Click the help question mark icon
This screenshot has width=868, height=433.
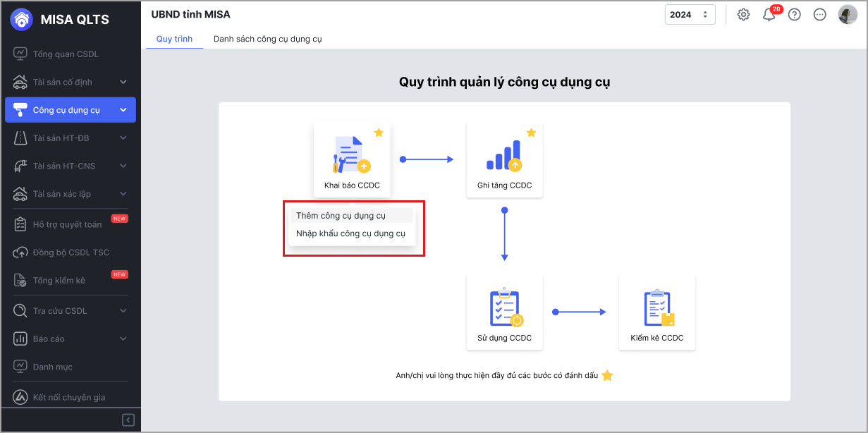click(795, 15)
